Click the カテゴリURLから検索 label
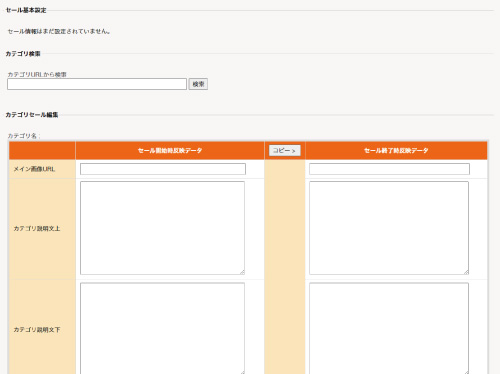 tap(37, 74)
